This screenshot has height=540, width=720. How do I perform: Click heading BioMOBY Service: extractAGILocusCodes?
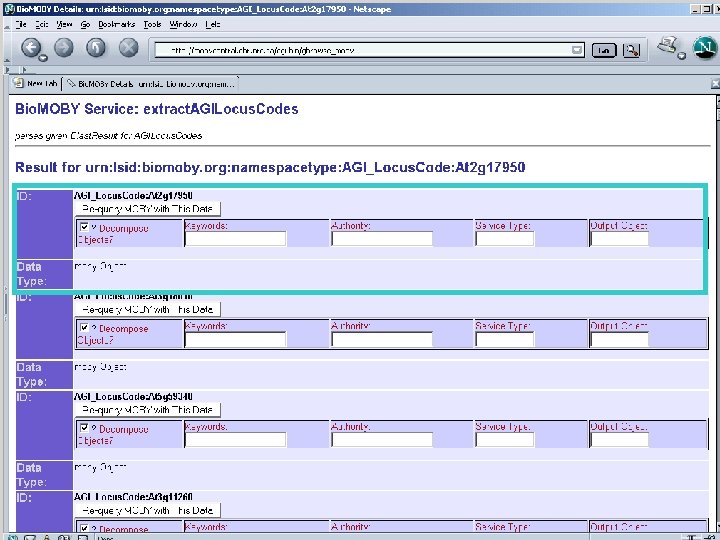[x=157, y=109]
